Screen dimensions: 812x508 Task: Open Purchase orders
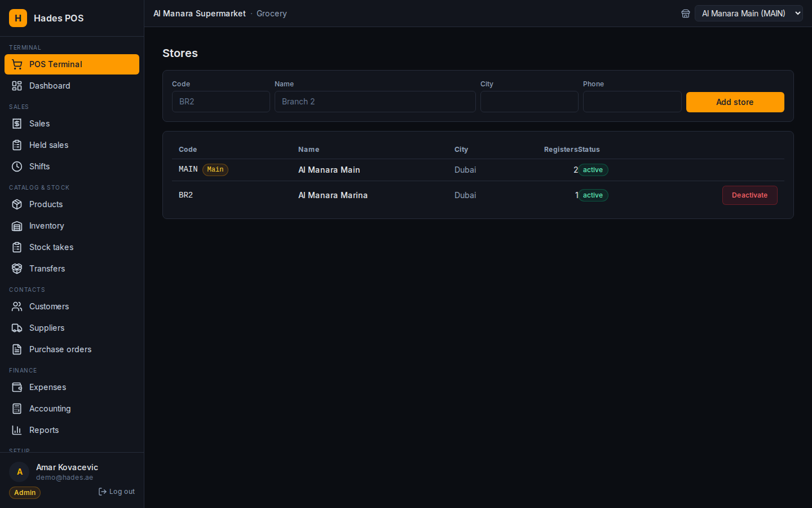[x=72, y=349]
